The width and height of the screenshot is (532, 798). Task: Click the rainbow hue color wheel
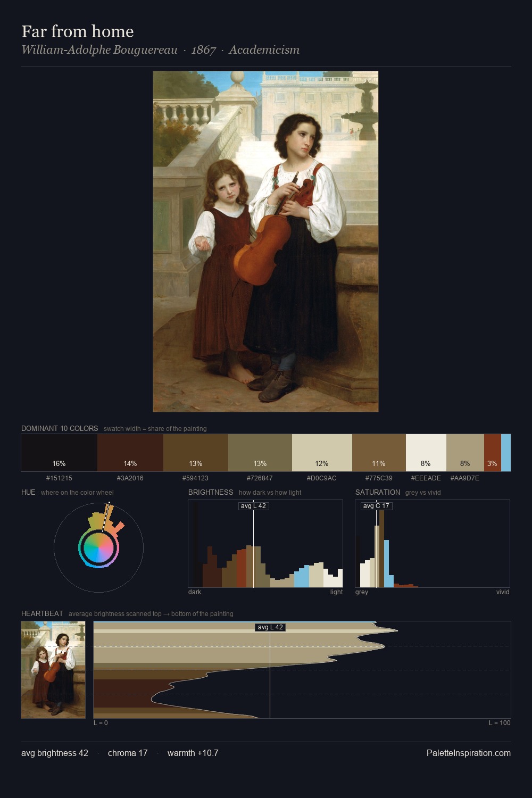pos(98,547)
